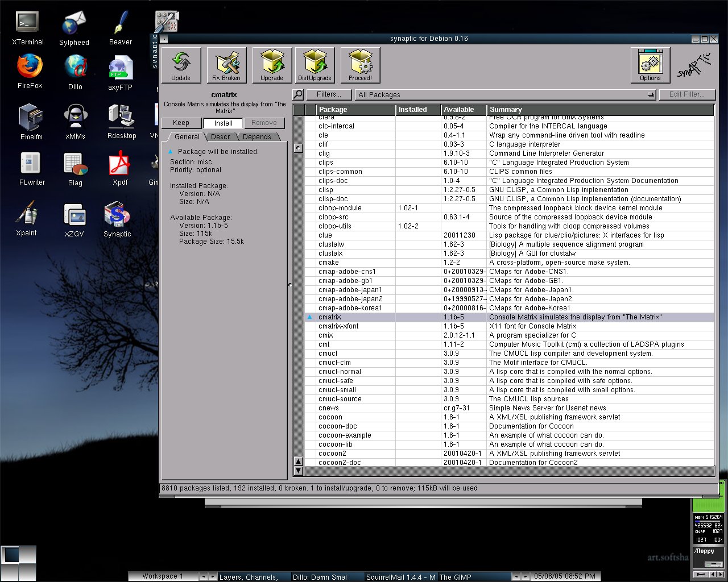Select the cmucl-source package row
The image size is (728, 582).
(x=509, y=399)
